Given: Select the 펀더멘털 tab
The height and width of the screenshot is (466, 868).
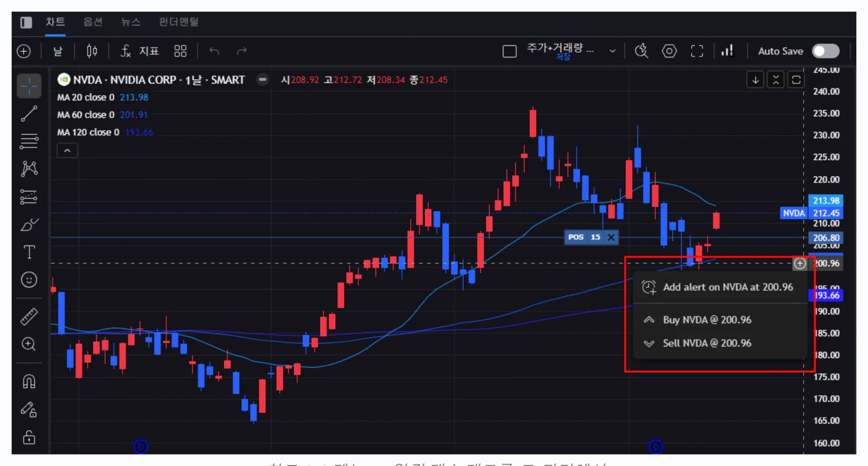Looking at the screenshot, I should [x=179, y=22].
